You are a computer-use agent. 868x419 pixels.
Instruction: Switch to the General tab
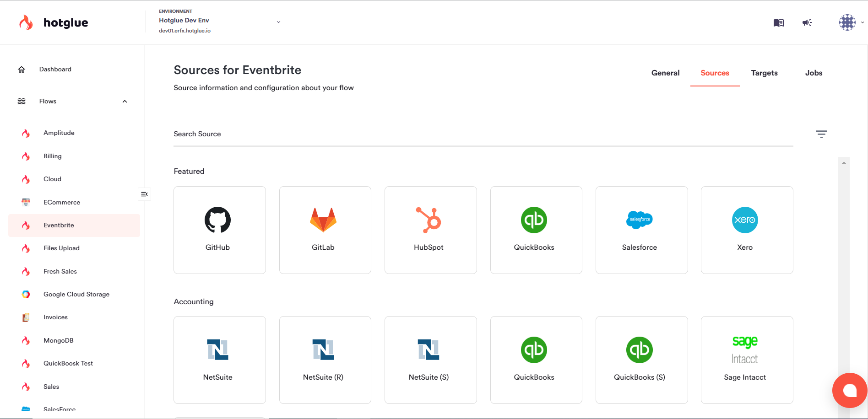pos(665,73)
